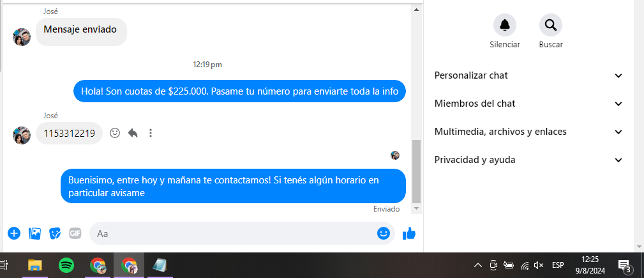This screenshot has height=278, width=644.
Task: Open the Windows notification center
Action: pos(625,265)
